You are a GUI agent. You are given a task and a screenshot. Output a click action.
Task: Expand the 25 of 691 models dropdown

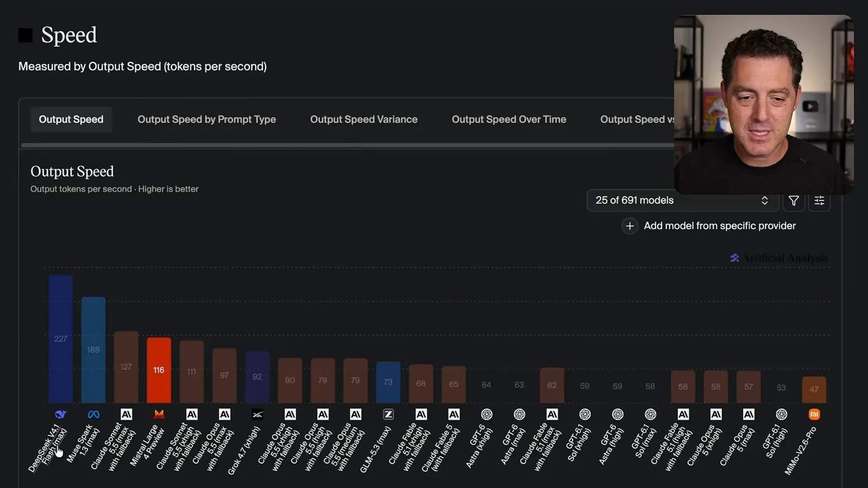[x=682, y=200]
